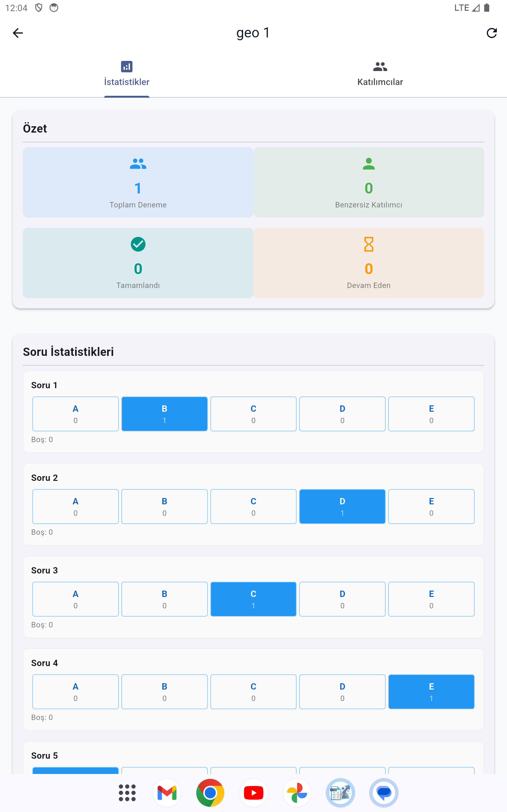The width and height of the screenshot is (507, 812).
Task: Select option C under Soru 3
Action: pyautogui.click(x=253, y=599)
